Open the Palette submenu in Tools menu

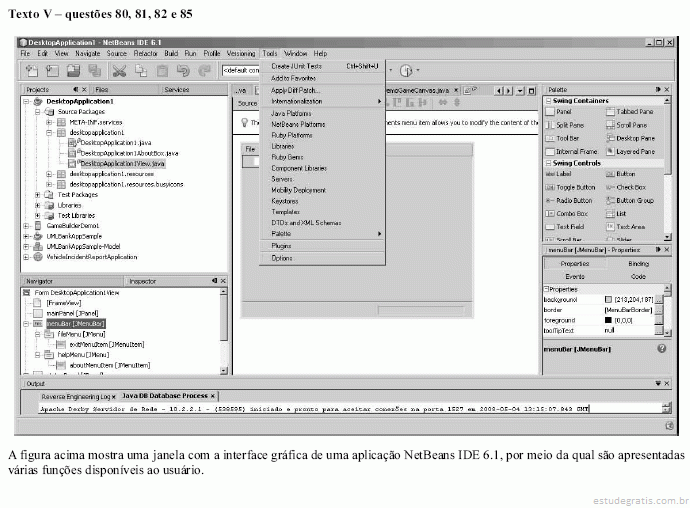click(x=323, y=234)
